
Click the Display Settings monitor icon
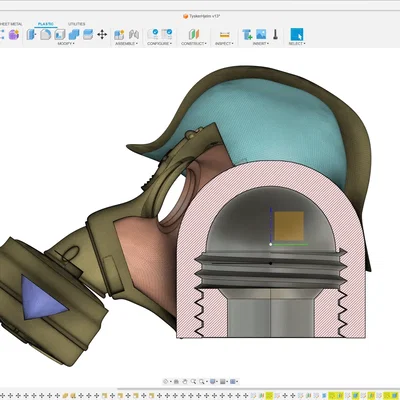click(212, 382)
